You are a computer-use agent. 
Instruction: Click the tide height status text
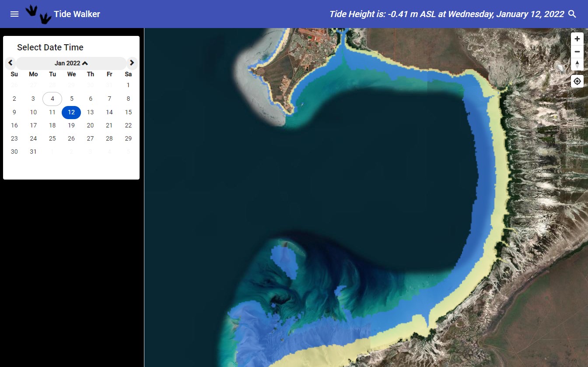pyautogui.click(x=446, y=14)
